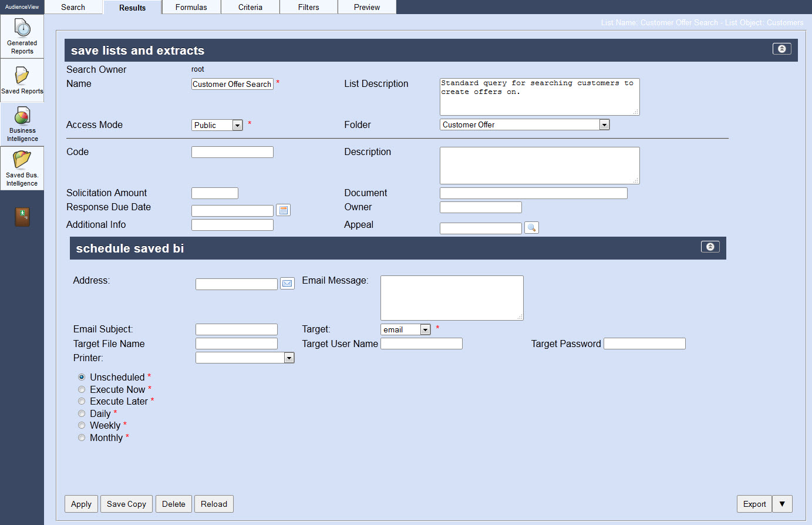The width and height of the screenshot is (812, 525).
Task: Click the exit door icon in sidebar
Action: click(x=22, y=217)
